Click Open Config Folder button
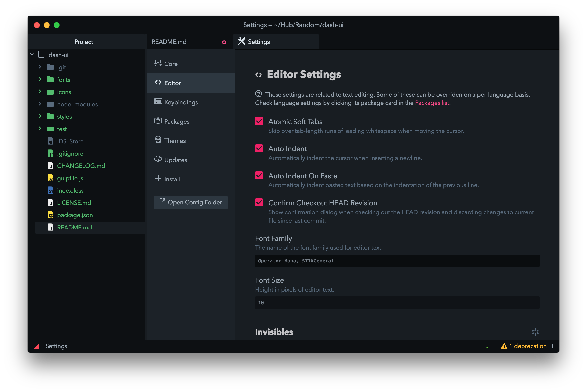Viewport: 587px width, 392px height. click(191, 202)
